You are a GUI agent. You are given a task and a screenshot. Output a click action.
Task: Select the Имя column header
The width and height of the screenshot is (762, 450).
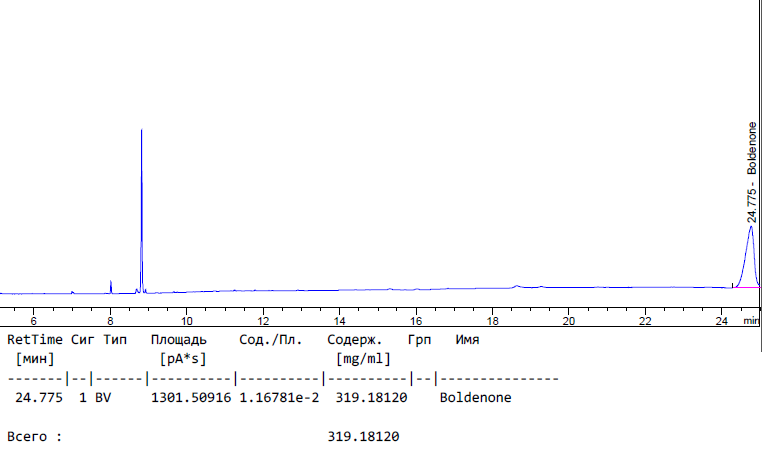tap(468, 340)
